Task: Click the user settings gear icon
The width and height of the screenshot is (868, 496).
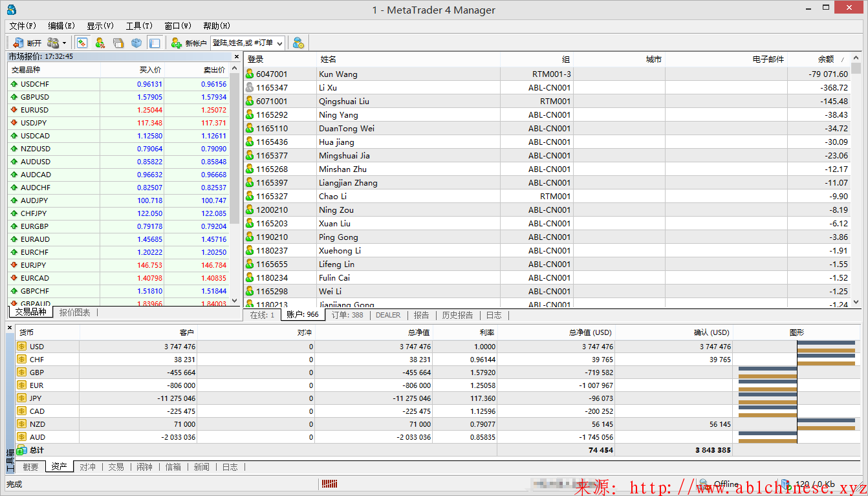Action: coord(298,43)
